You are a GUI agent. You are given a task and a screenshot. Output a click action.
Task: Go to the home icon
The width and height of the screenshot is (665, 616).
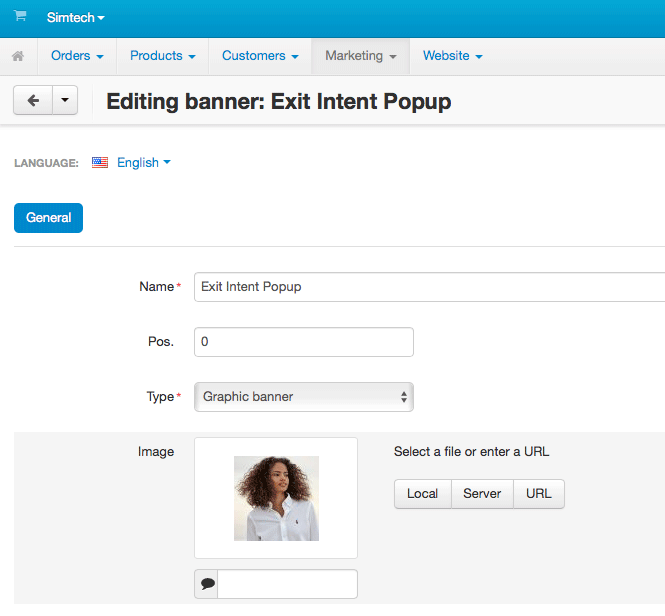click(x=18, y=56)
